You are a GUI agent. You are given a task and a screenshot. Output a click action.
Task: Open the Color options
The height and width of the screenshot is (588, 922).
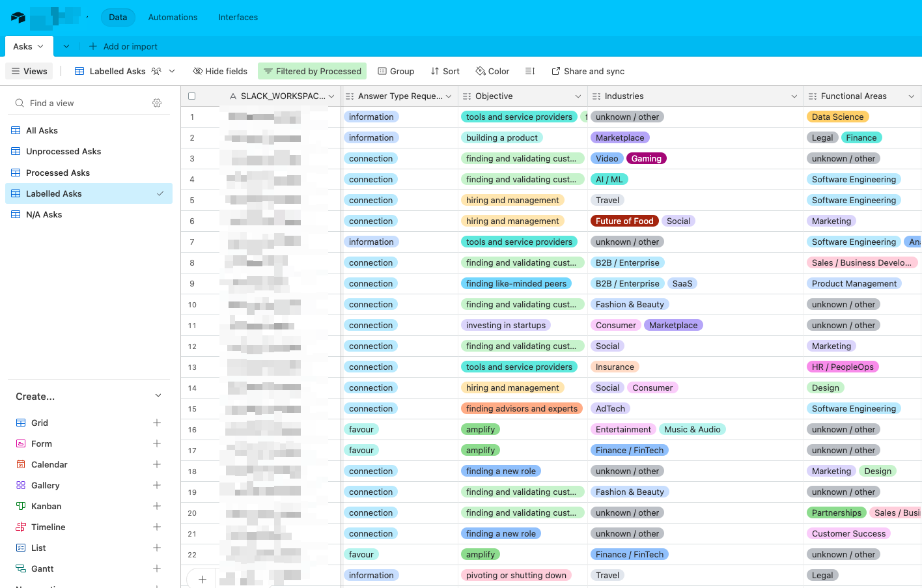pyautogui.click(x=492, y=71)
